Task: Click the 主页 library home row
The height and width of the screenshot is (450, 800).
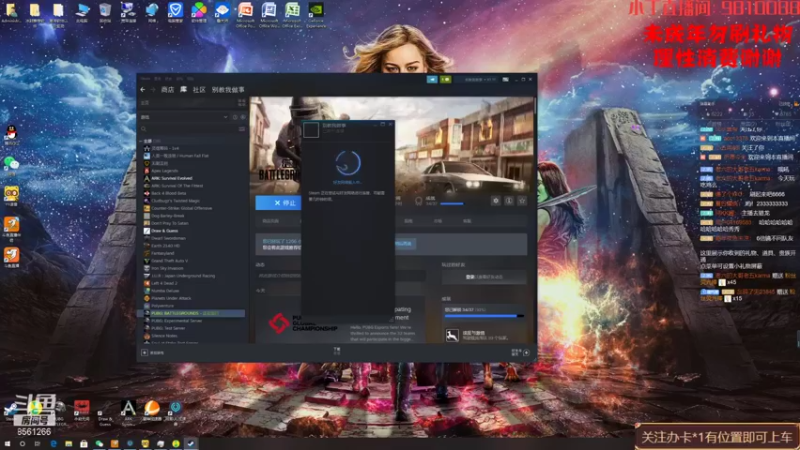Action: tap(186, 103)
